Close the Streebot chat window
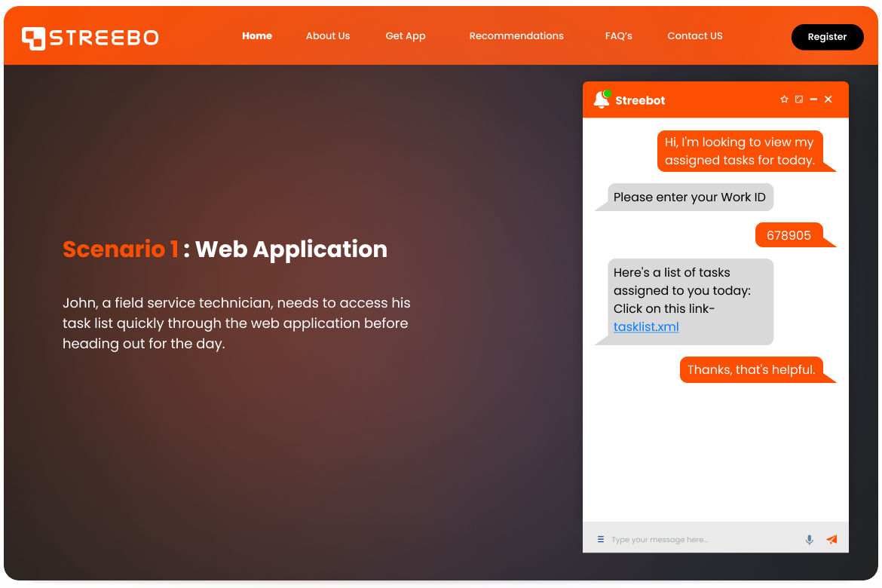 [828, 99]
